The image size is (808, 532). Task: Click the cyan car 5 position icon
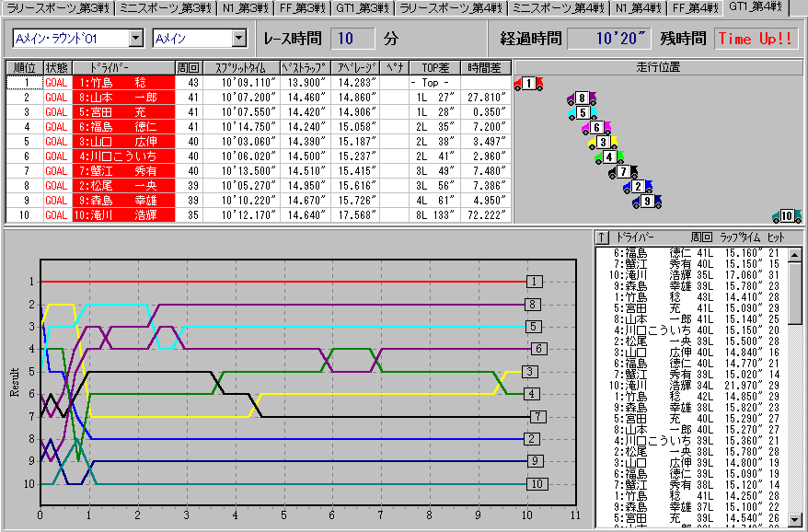[582, 113]
